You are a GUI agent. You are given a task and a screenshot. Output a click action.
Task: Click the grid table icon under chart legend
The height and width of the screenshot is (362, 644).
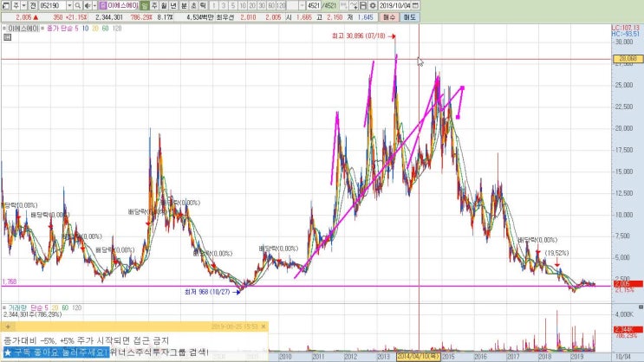pos(8,37)
